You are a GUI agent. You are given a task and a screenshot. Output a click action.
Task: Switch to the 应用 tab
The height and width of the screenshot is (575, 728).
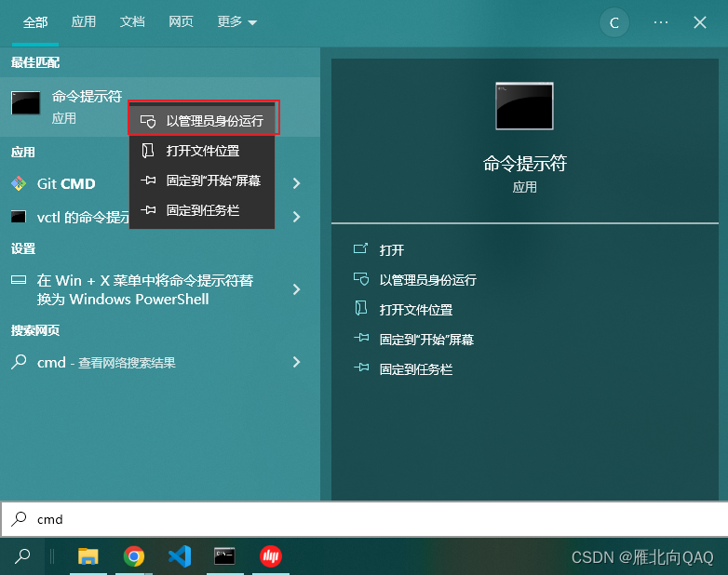[84, 21]
